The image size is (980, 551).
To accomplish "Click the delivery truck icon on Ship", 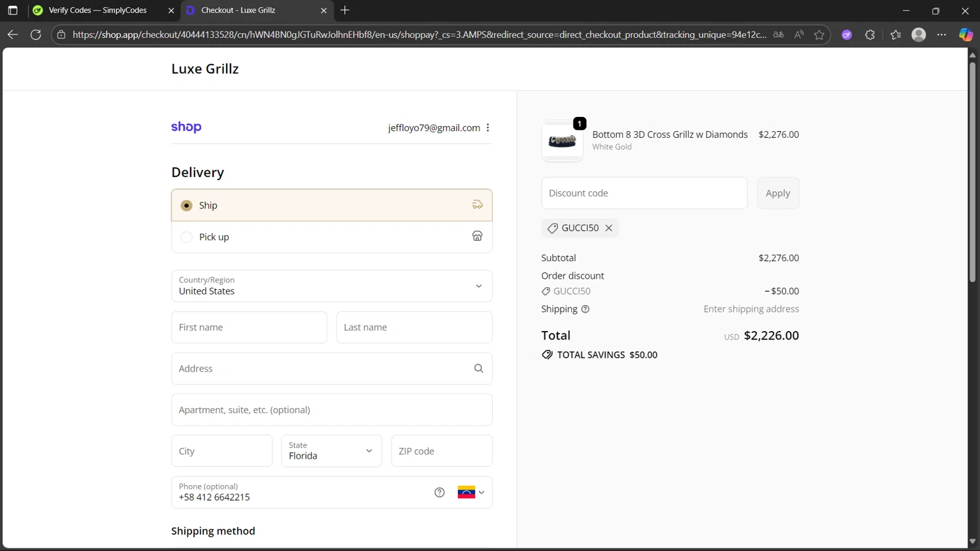I will coord(478,205).
